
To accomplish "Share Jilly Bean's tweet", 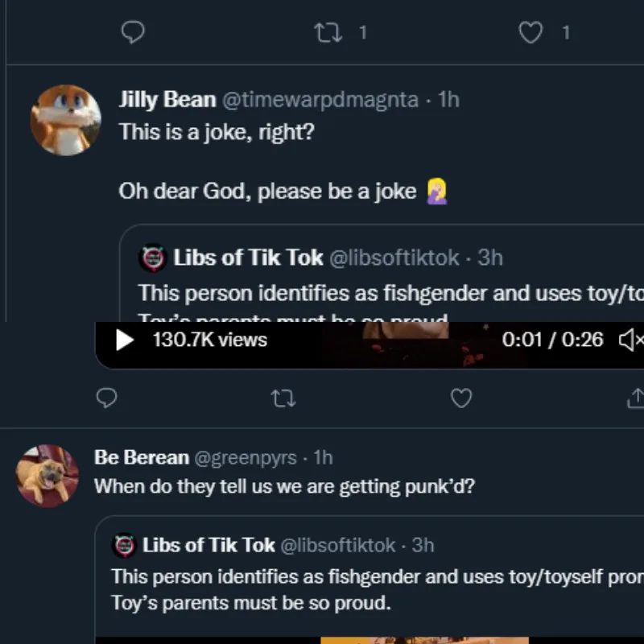I will 634,398.
